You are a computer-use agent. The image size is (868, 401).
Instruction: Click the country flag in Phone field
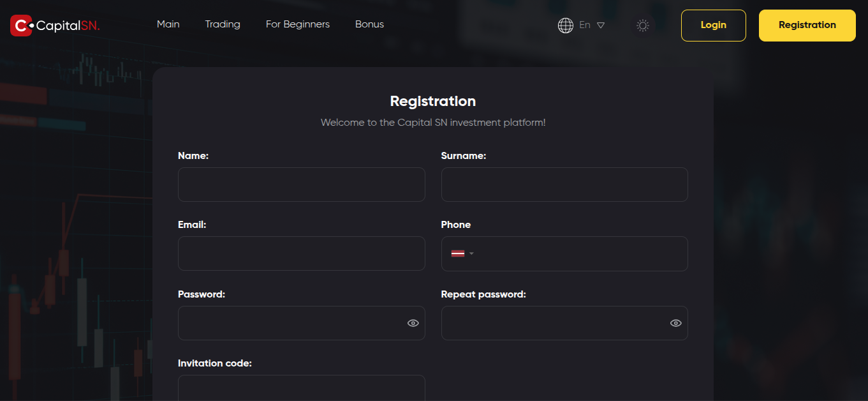point(458,253)
